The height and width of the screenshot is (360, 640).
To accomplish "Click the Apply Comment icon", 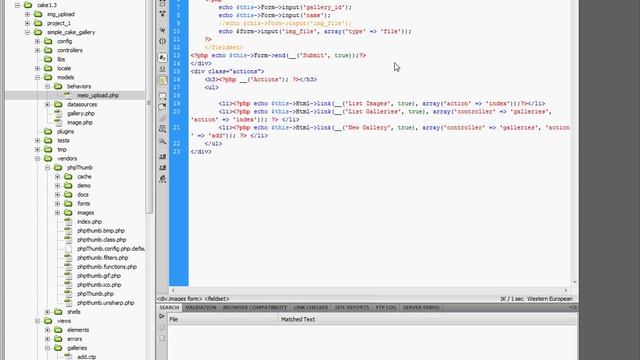I will [162, 96].
